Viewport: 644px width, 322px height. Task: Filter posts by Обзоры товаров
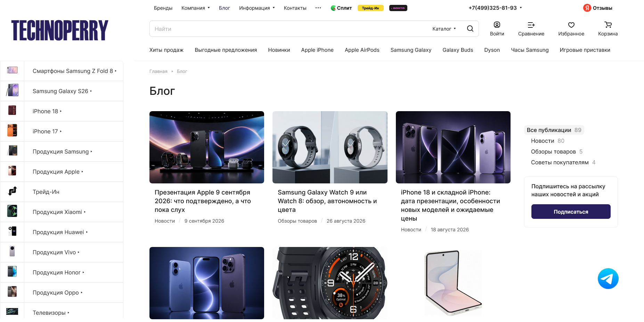[x=553, y=151]
